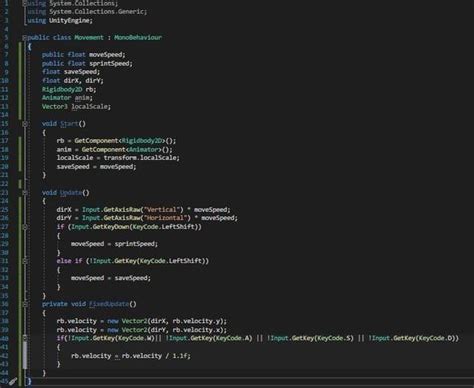Click 'Rigidbody2D' type in rb declaration
This screenshot has height=388, width=474.
tap(62, 89)
